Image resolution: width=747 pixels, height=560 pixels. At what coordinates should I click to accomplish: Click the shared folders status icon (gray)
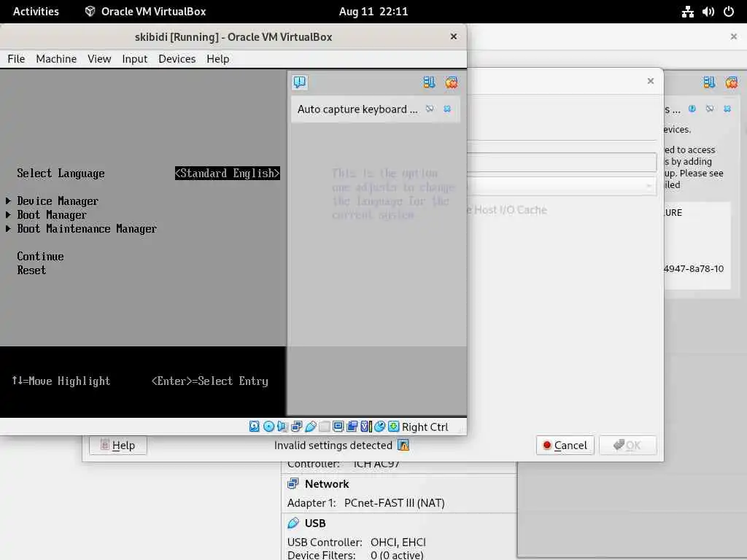[325, 426]
